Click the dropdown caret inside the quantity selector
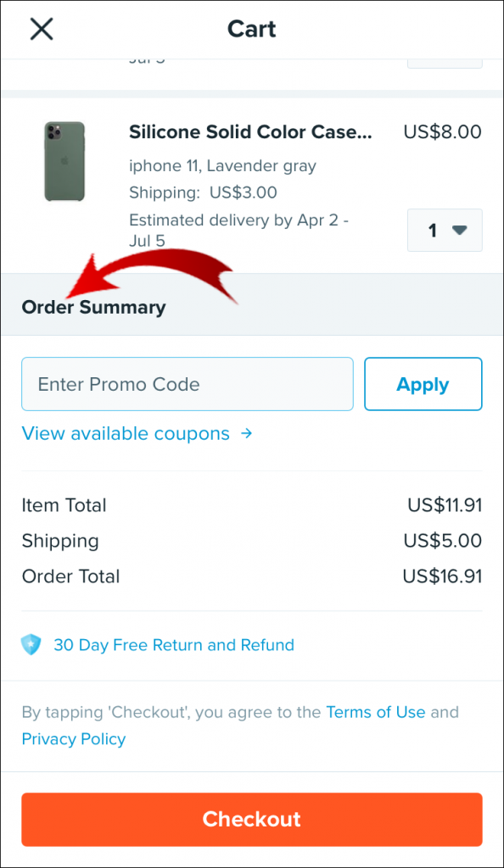The image size is (504, 868). click(459, 230)
